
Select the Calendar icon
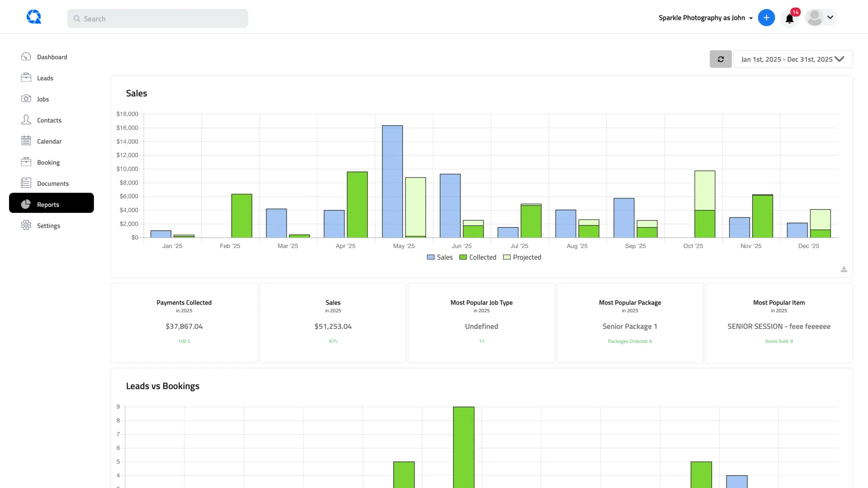coord(27,141)
